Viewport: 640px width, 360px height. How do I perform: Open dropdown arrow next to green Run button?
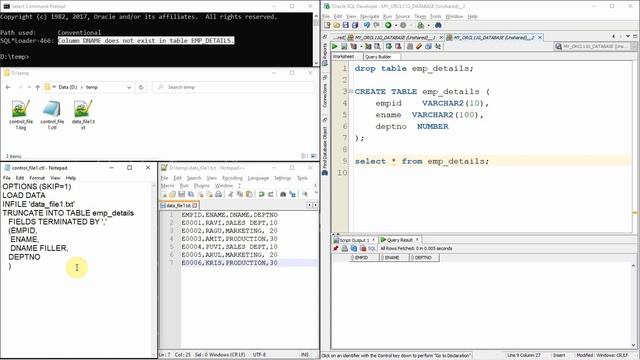396,25
